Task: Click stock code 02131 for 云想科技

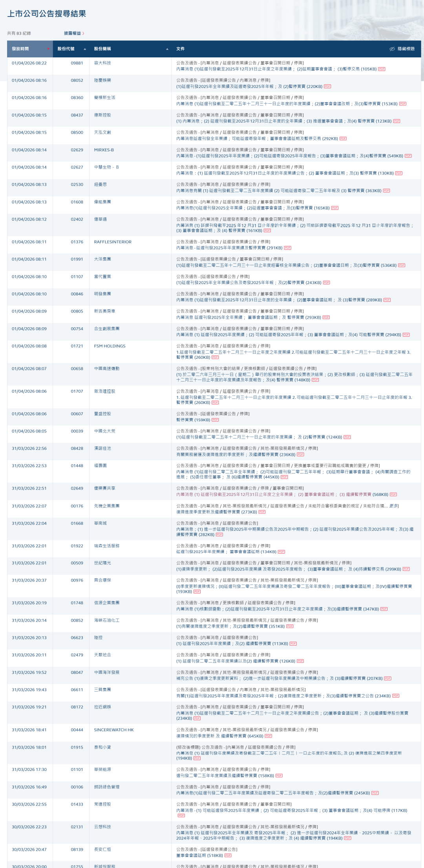Action: pyautogui.click(x=77, y=827)
